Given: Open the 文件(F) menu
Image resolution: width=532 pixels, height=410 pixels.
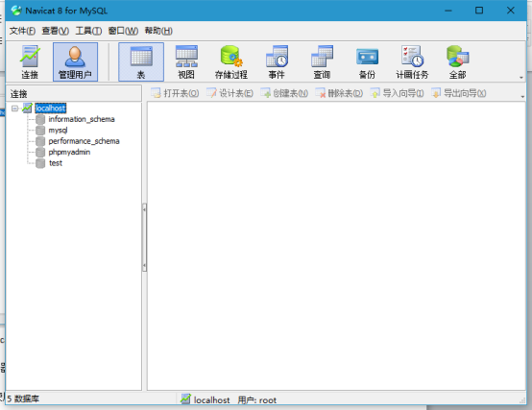Looking at the screenshot, I should tap(22, 31).
